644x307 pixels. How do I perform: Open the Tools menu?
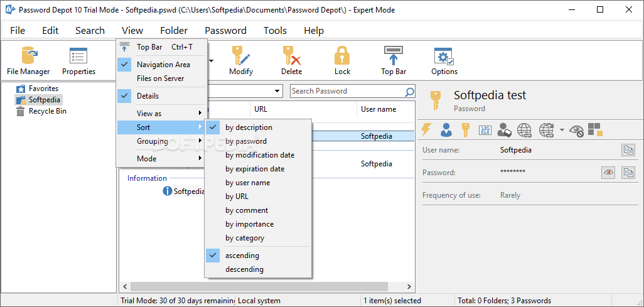(x=275, y=30)
